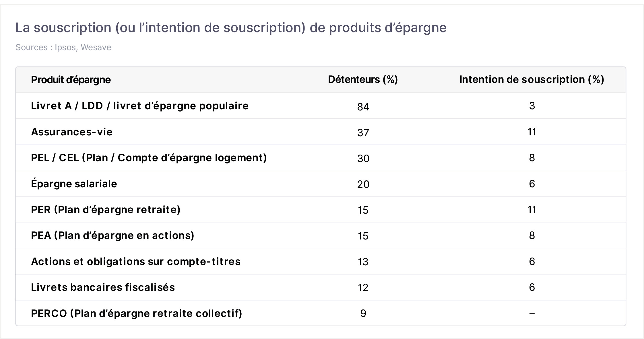Click the 'Sources : Ipsos, Wesave' text

pos(63,47)
